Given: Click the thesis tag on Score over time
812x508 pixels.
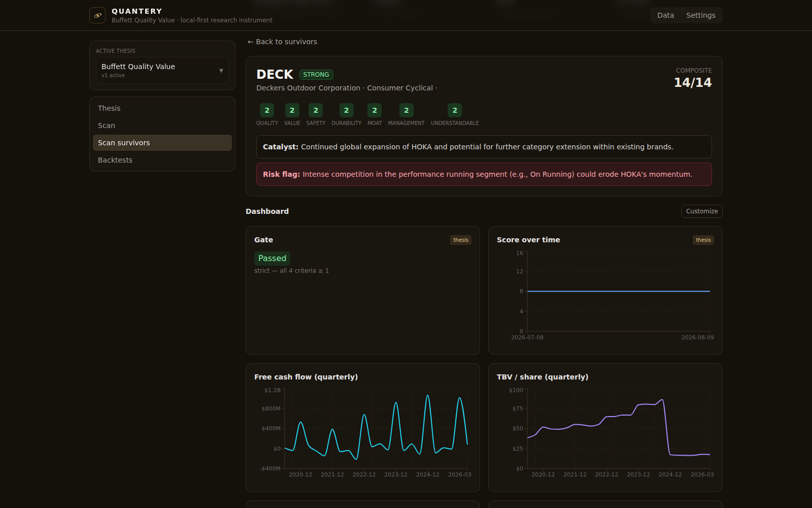Looking at the screenshot, I should click(x=703, y=240).
